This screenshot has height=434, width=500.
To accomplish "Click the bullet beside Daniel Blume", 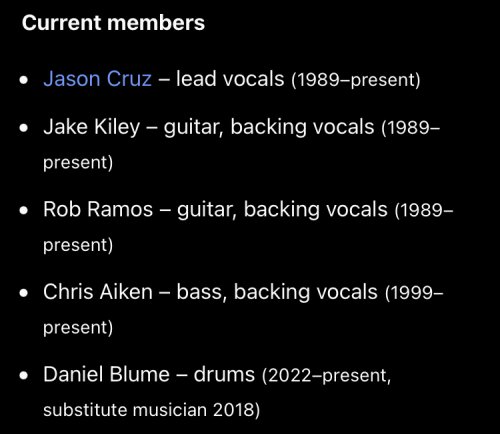I will coord(24,375).
